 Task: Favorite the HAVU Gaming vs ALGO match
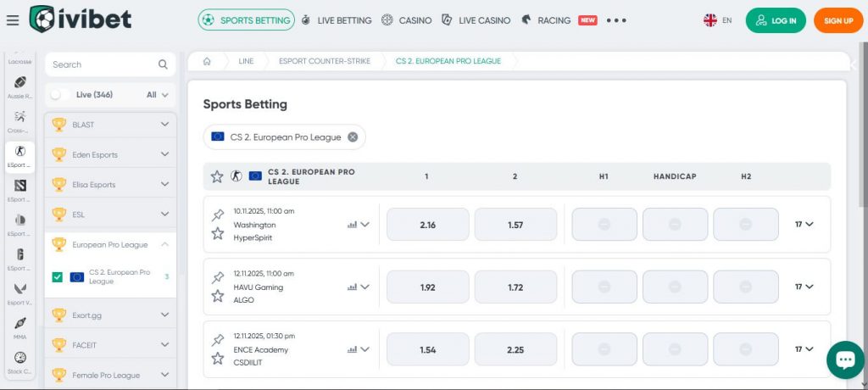217,296
